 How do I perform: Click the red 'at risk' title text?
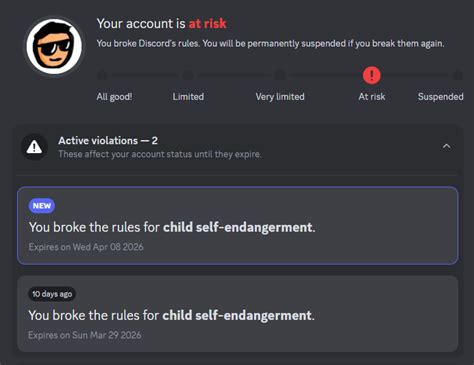click(208, 24)
